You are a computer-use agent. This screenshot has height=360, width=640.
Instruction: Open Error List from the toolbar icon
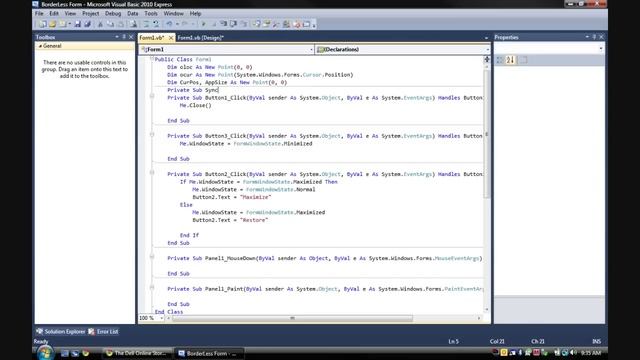tap(296, 24)
